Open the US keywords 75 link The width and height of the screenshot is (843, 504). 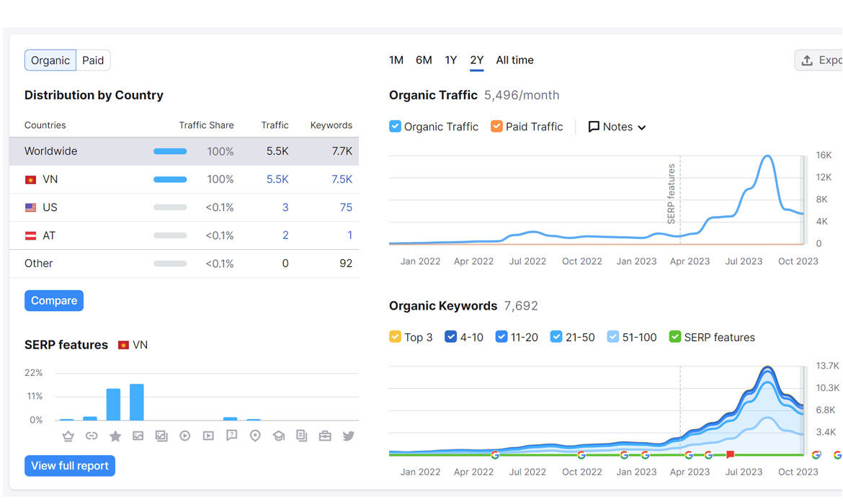[x=347, y=207]
